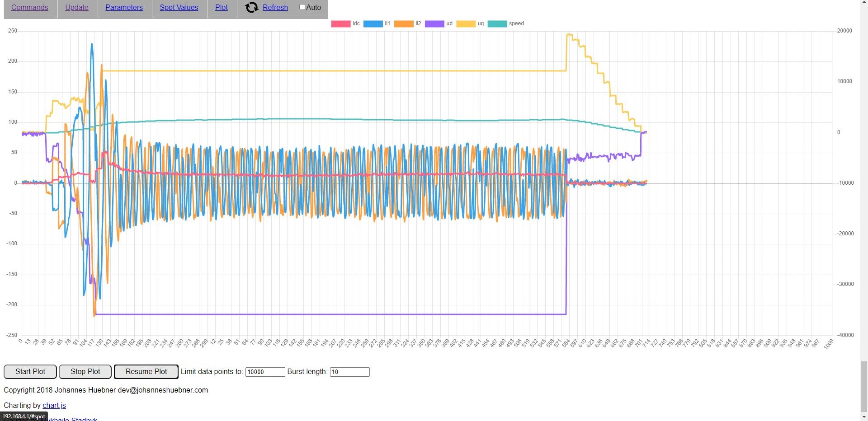Select the Plot tab
The height and width of the screenshot is (421, 868).
pos(222,8)
